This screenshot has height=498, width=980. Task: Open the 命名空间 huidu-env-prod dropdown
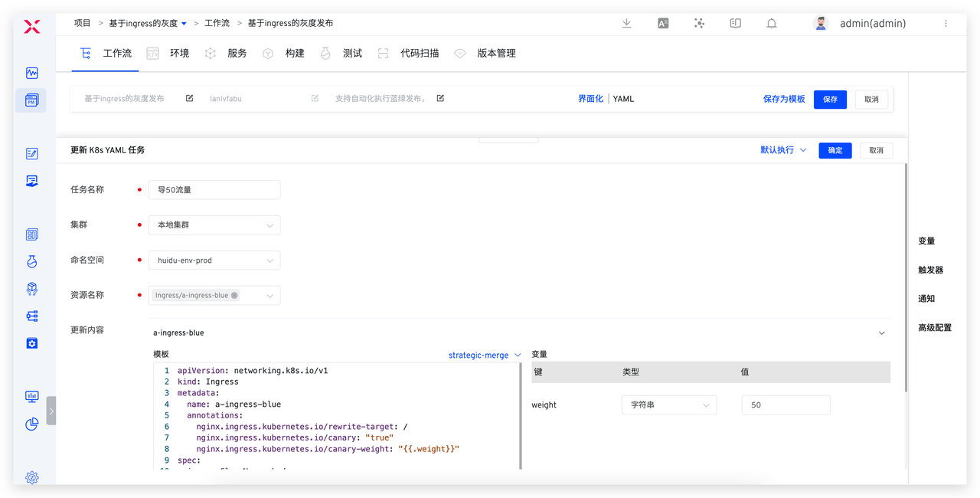pyautogui.click(x=214, y=260)
